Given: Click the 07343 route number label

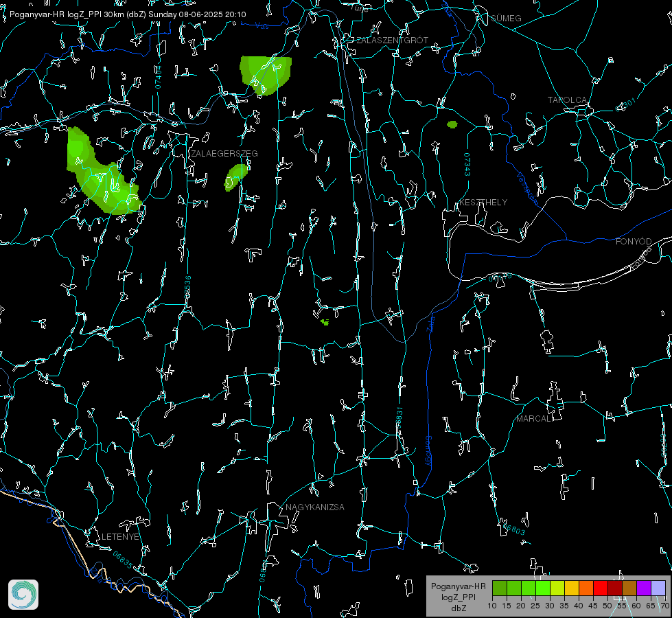Looking at the screenshot, I should coord(467,164).
